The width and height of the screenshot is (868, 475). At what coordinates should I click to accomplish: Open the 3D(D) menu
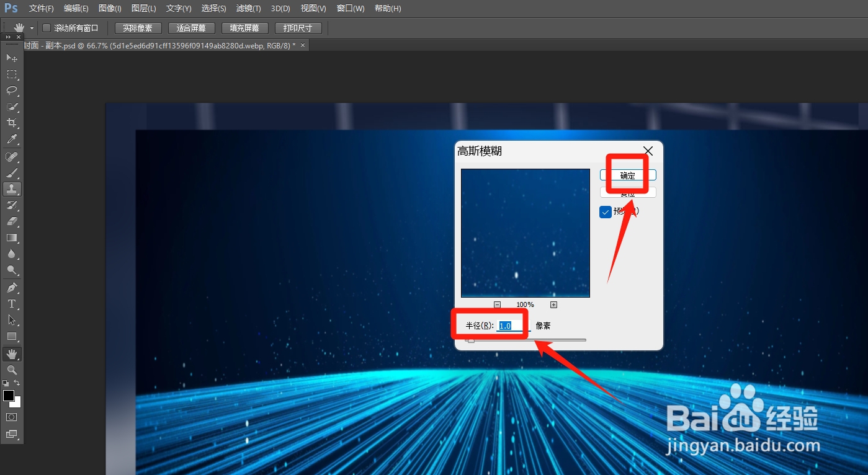tap(280, 9)
